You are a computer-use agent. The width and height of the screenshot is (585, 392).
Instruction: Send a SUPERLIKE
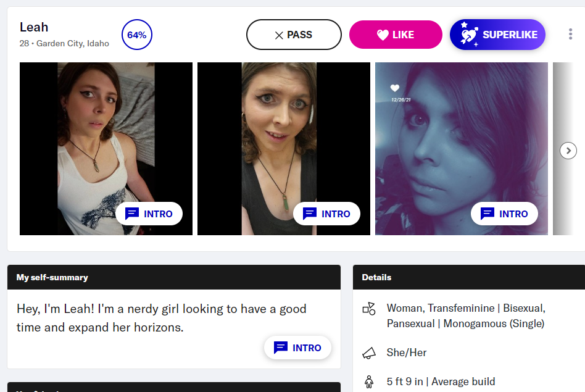[497, 35]
